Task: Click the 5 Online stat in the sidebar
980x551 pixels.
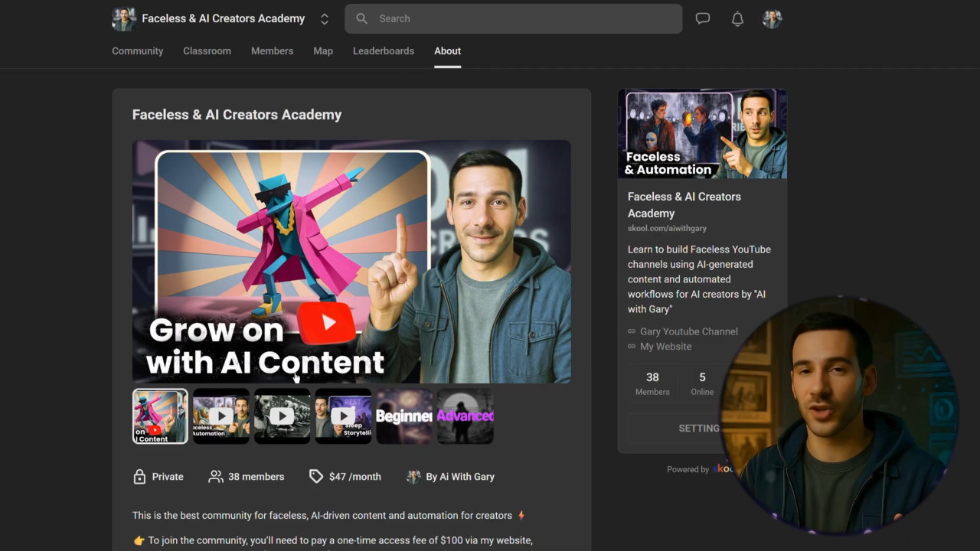Action: click(x=702, y=383)
